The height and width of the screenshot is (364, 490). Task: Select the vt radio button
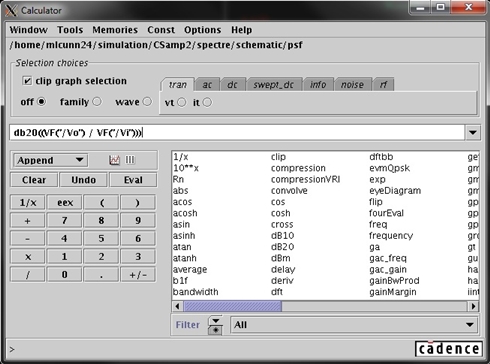pyautogui.click(x=182, y=102)
